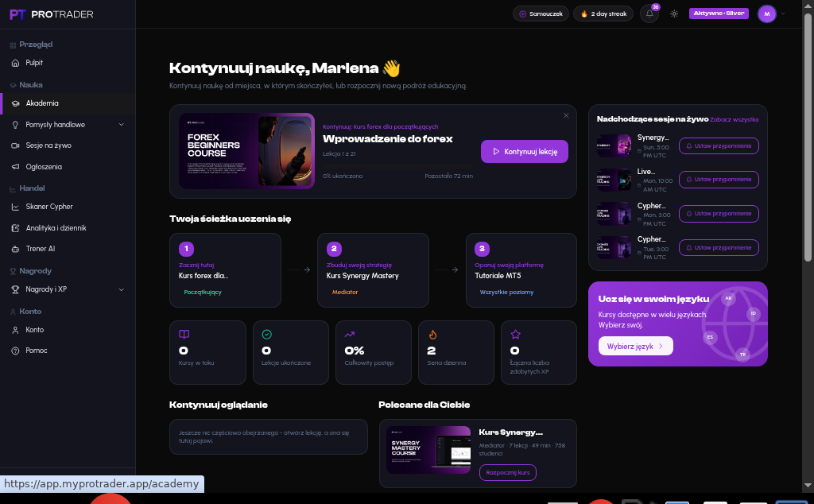Click Wybierz język button
Image resolution: width=814 pixels, height=504 pixels.
coord(635,347)
